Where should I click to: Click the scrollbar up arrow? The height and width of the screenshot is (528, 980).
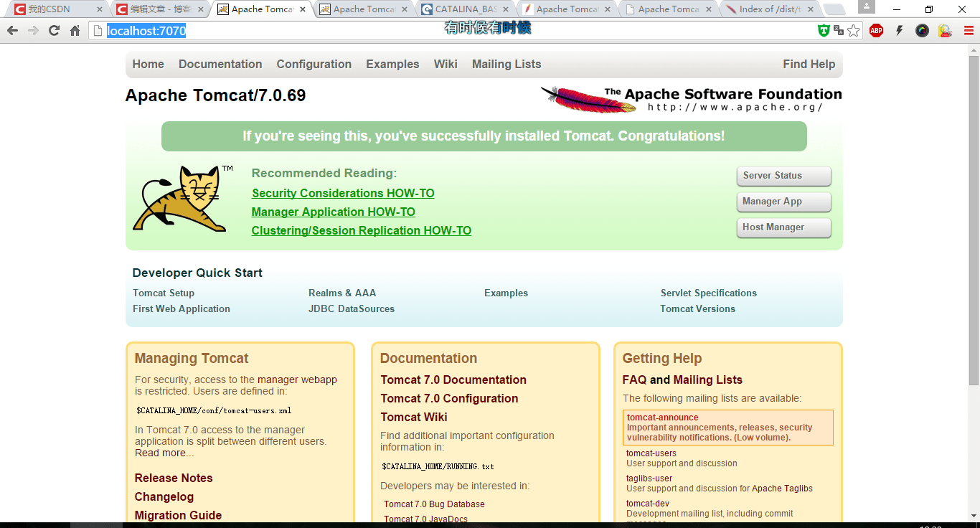[x=974, y=49]
